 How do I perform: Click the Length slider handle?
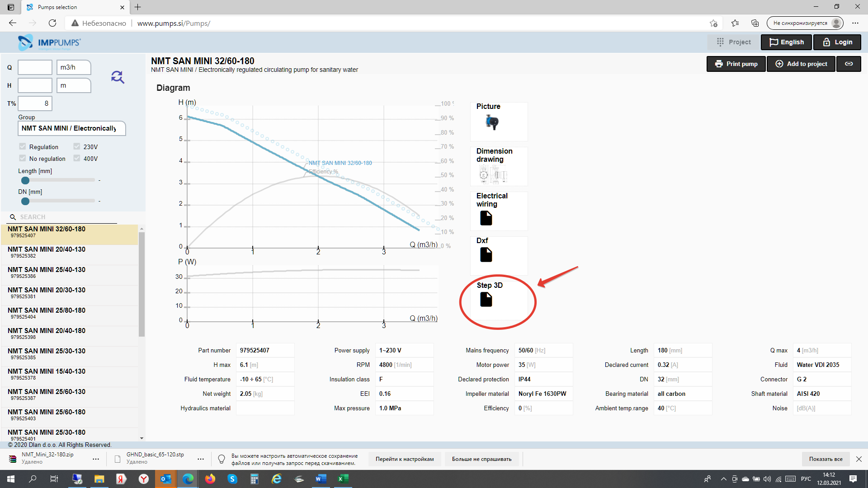click(25, 180)
